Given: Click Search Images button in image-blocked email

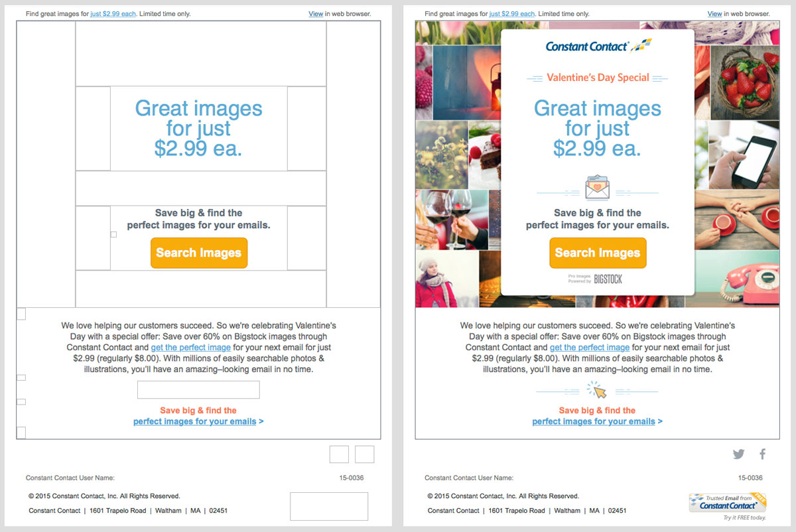Looking at the screenshot, I should coord(199,253).
